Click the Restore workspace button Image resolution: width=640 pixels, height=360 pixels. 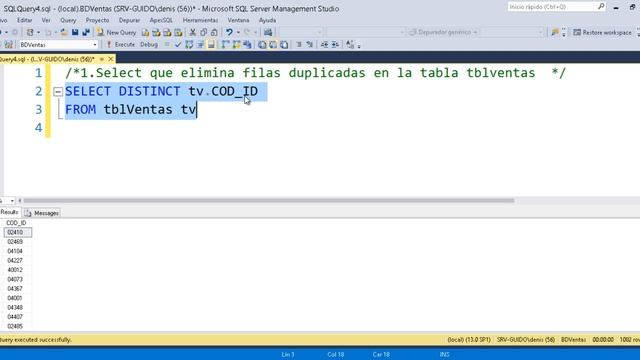[602, 32]
